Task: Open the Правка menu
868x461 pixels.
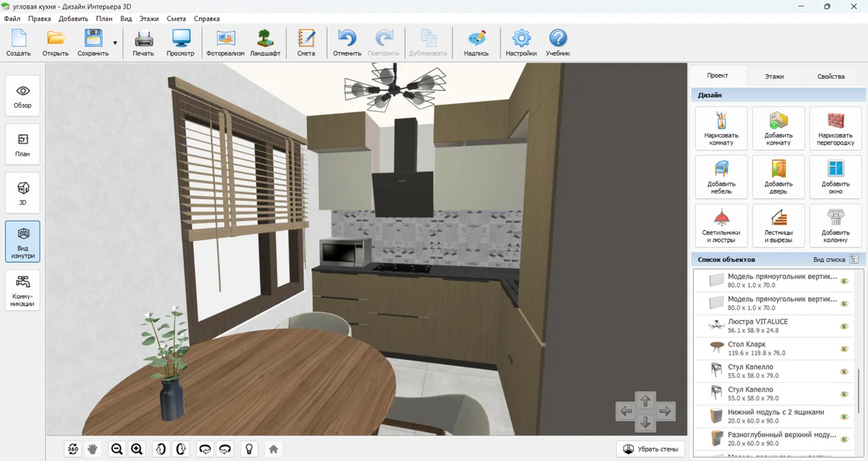Action: click(x=40, y=18)
